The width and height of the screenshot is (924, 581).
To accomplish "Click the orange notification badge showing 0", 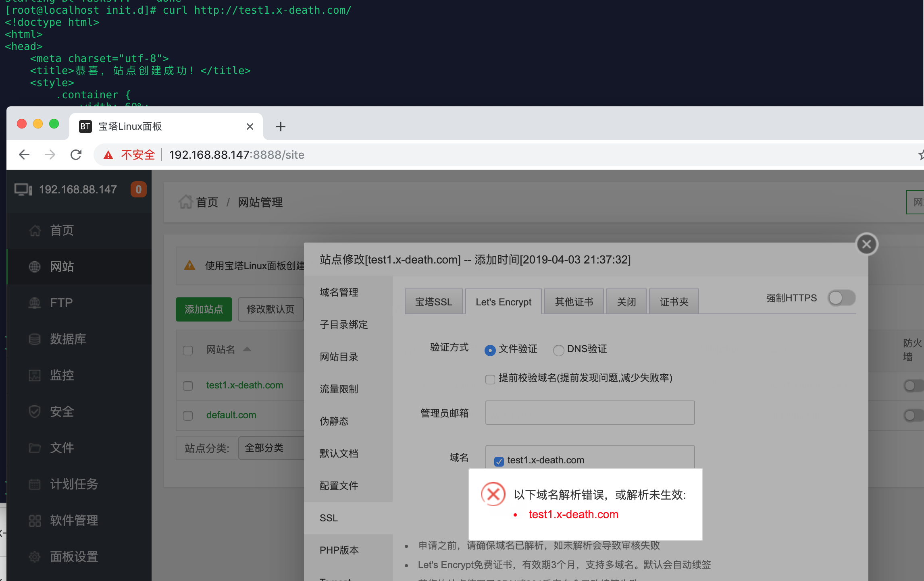I will 138,189.
